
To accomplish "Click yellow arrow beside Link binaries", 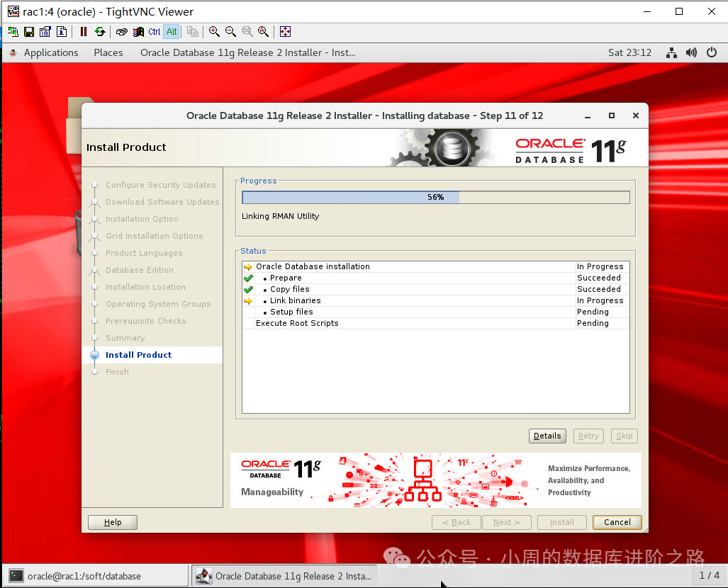I will (248, 300).
